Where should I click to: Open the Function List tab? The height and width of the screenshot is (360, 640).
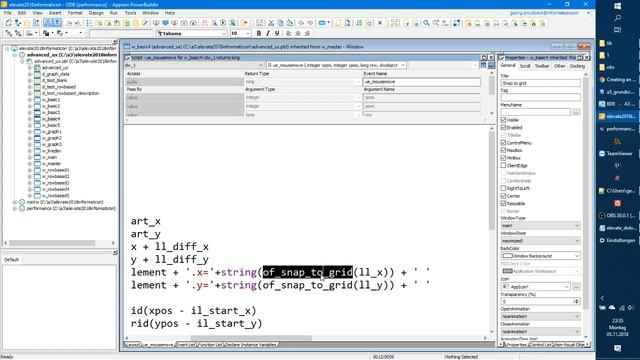tap(211, 345)
